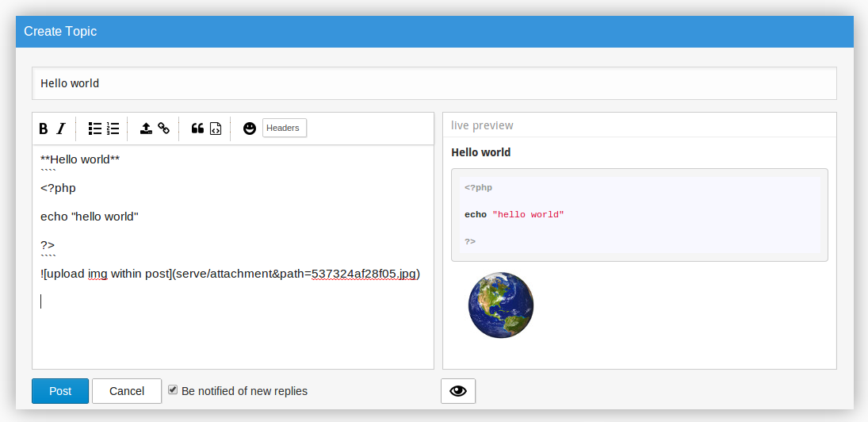This screenshot has width=868, height=422.
Task: Apply italic formatting with the I icon
Action: point(61,129)
